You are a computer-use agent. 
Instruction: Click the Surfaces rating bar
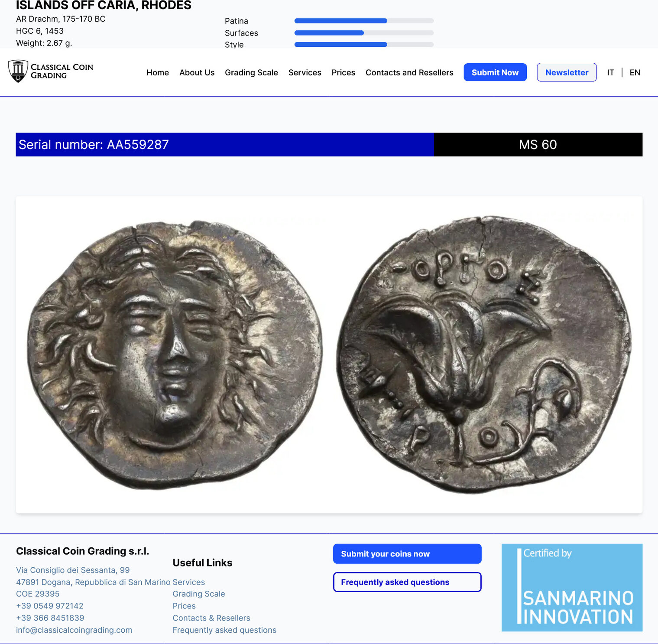(364, 33)
